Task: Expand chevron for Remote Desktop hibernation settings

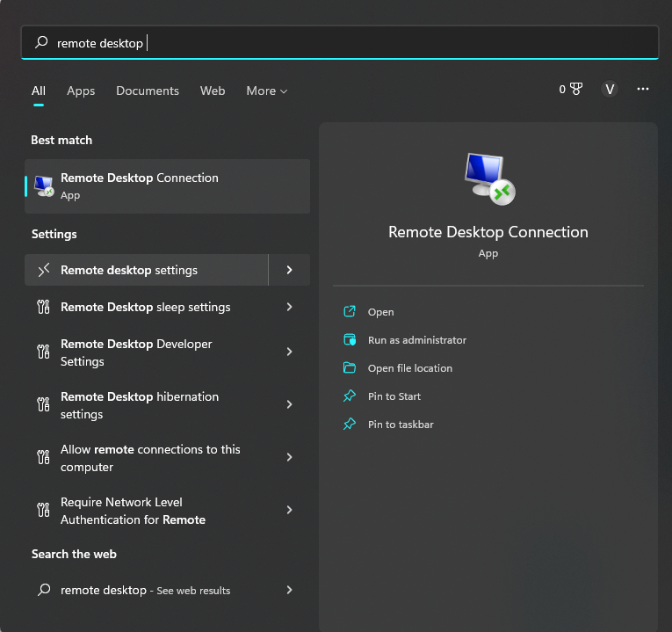Action: coord(289,404)
